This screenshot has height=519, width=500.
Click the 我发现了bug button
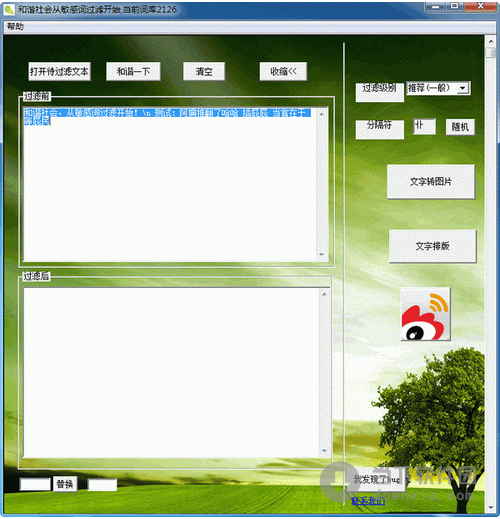(377, 480)
